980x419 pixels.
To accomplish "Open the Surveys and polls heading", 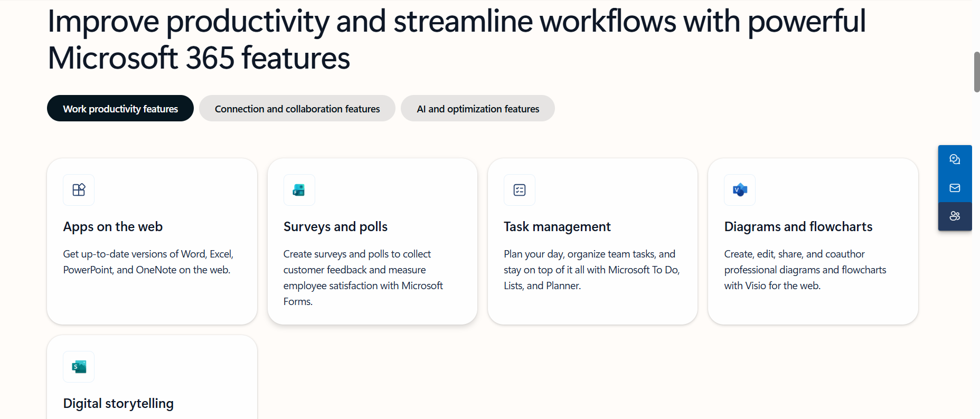I will tap(335, 226).
